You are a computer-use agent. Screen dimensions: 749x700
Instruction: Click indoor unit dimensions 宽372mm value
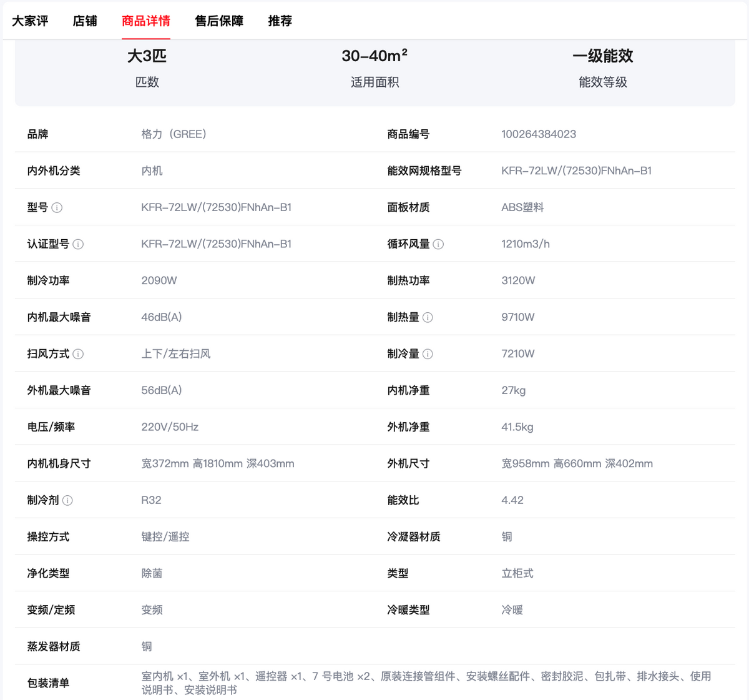tap(218, 464)
